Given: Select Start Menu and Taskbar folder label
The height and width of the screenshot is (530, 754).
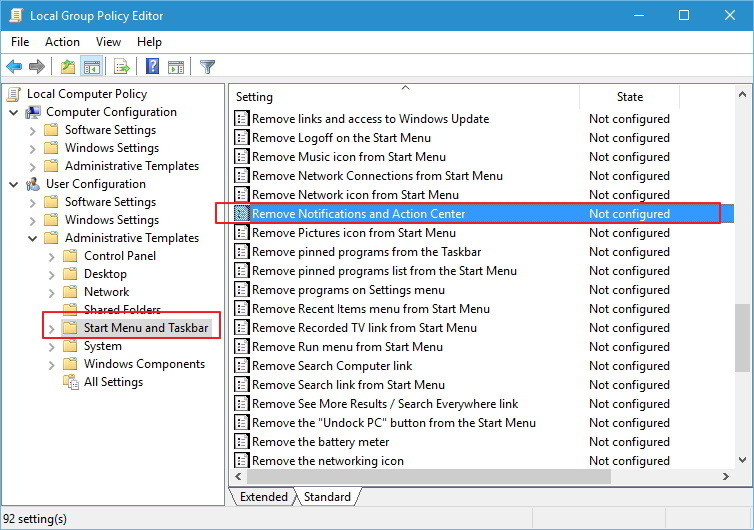Looking at the screenshot, I should (x=146, y=328).
